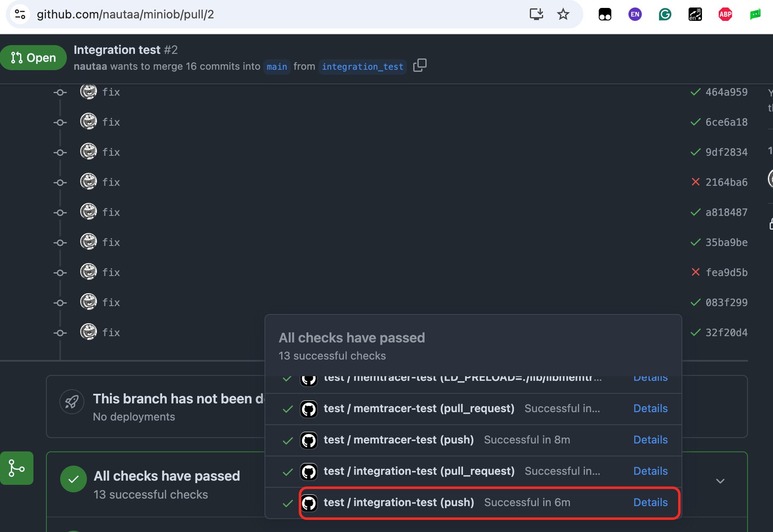Open commit hash 083f299
The image size is (773, 532).
coord(726,302)
